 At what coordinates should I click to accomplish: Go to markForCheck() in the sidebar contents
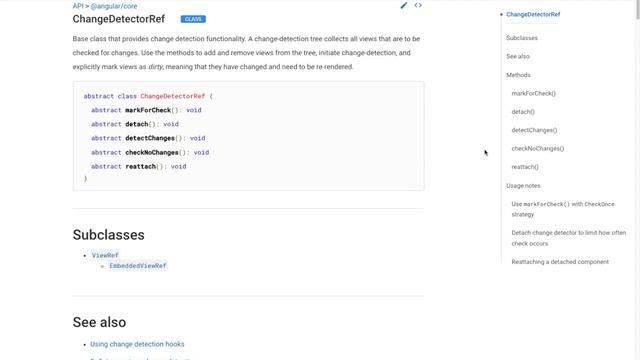pos(533,93)
